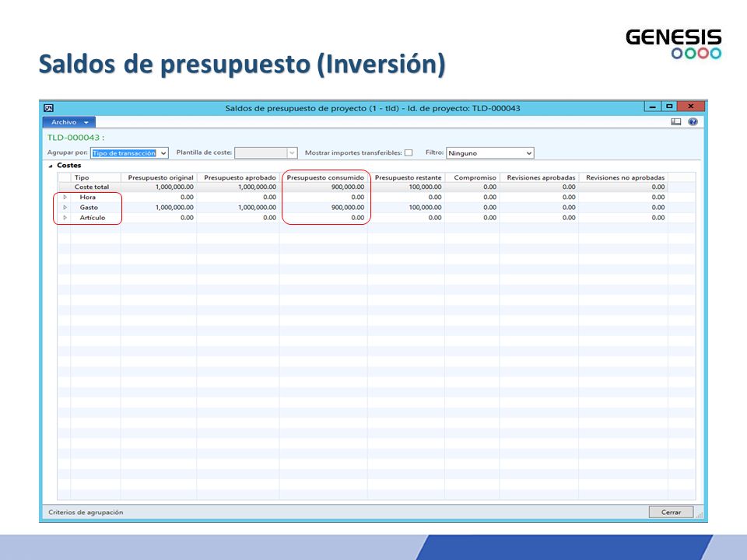Viewport: 747px width, 560px height.
Task: Click Presupuesto consumido column header
Action: 325,177
